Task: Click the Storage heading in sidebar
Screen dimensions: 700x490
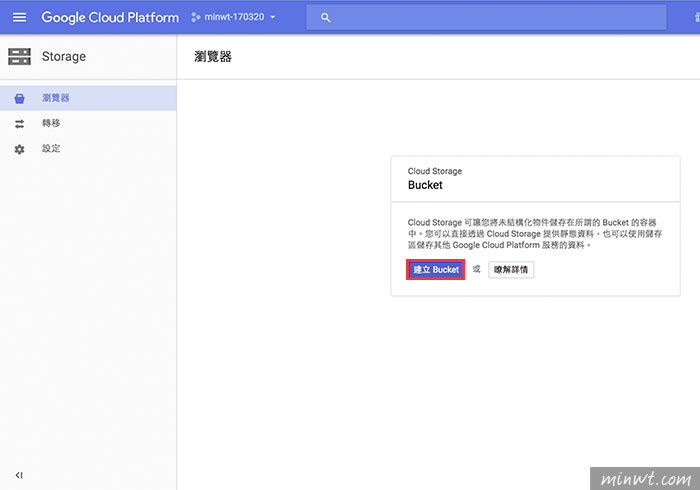Action: click(x=64, y=57)
